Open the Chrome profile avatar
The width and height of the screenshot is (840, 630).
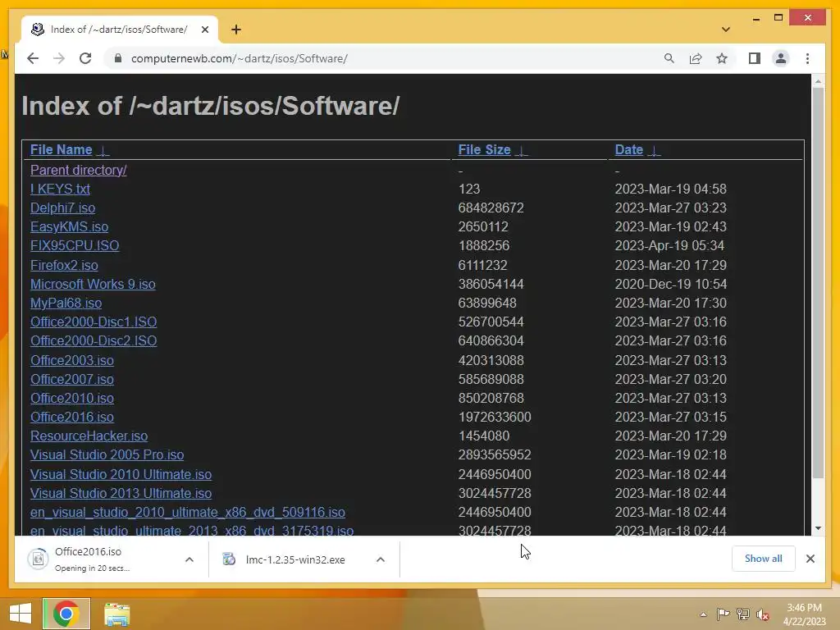point(781,58)
